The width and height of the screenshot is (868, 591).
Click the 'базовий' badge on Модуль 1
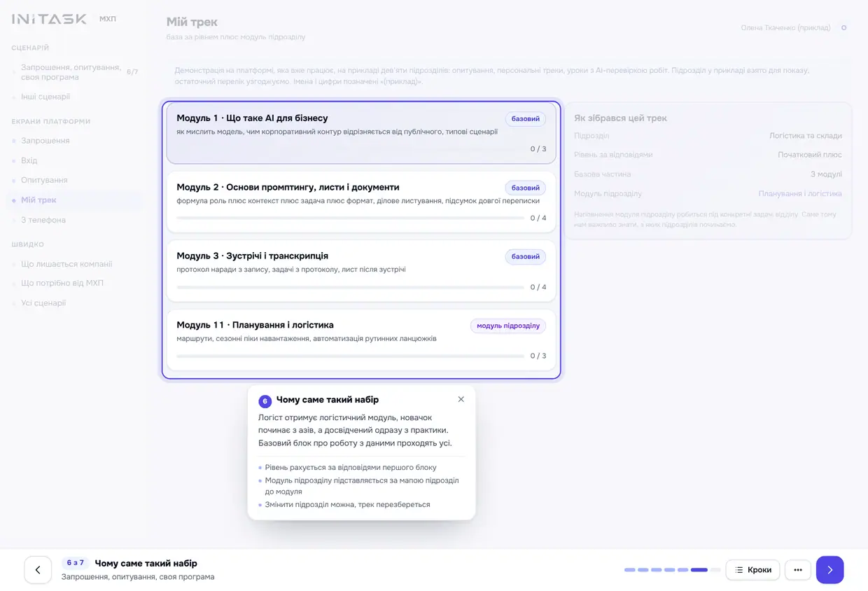pos(526,119)
